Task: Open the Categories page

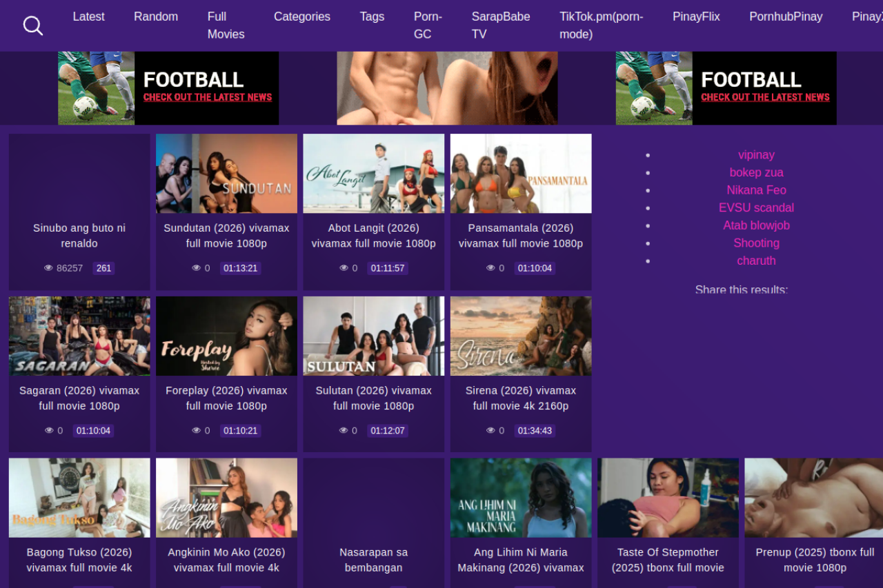Action: point(301,17)
